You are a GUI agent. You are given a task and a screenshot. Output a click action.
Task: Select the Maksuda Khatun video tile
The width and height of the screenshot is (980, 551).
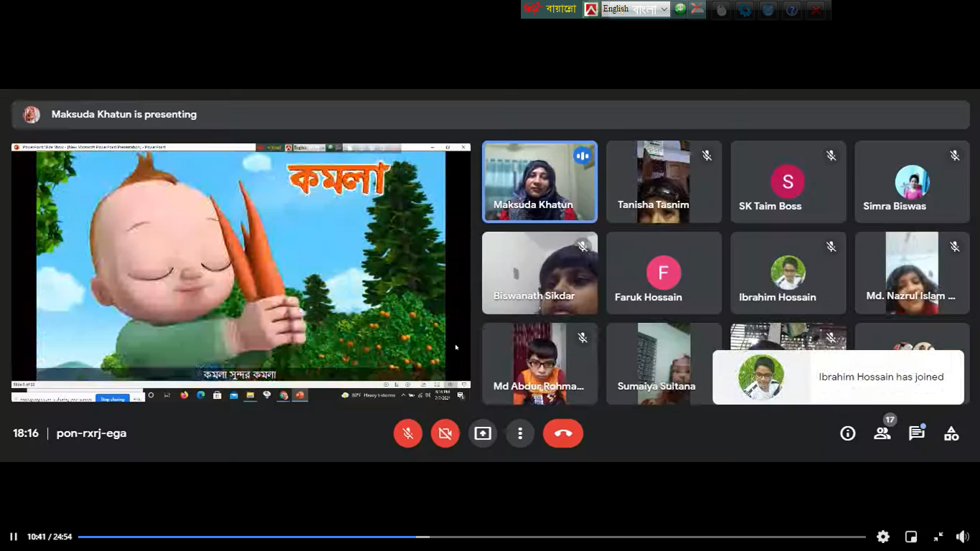[x=540, y=182]
